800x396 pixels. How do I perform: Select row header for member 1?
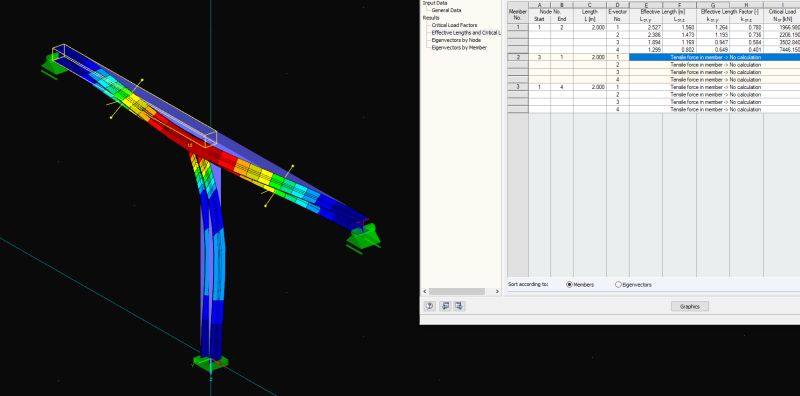[x=518, y=28]
